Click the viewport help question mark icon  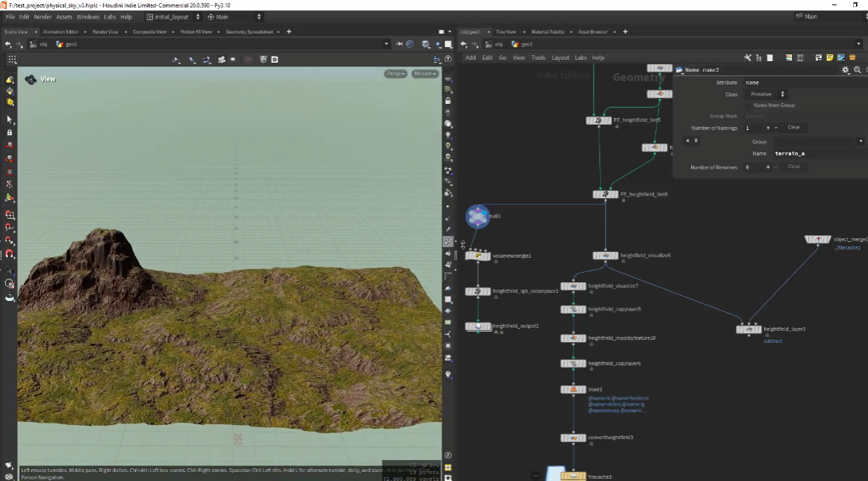pos(448,59)
